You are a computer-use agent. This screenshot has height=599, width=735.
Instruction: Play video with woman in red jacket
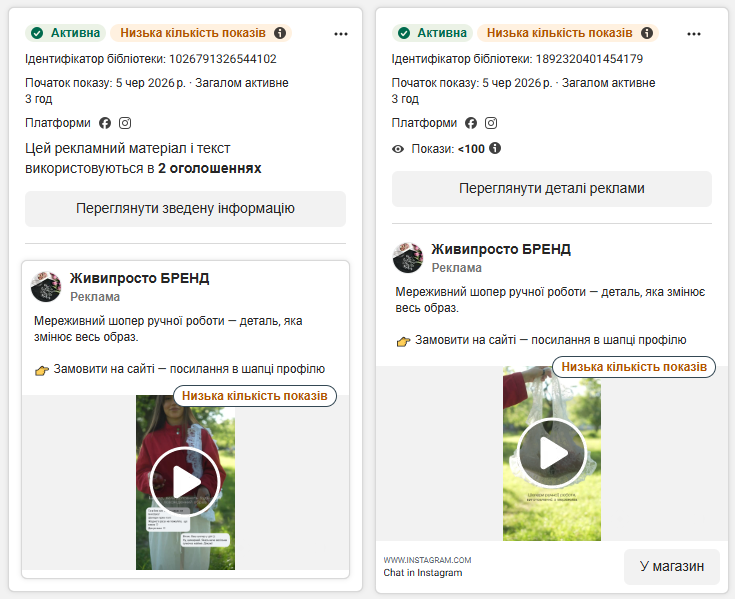(185, 482)
